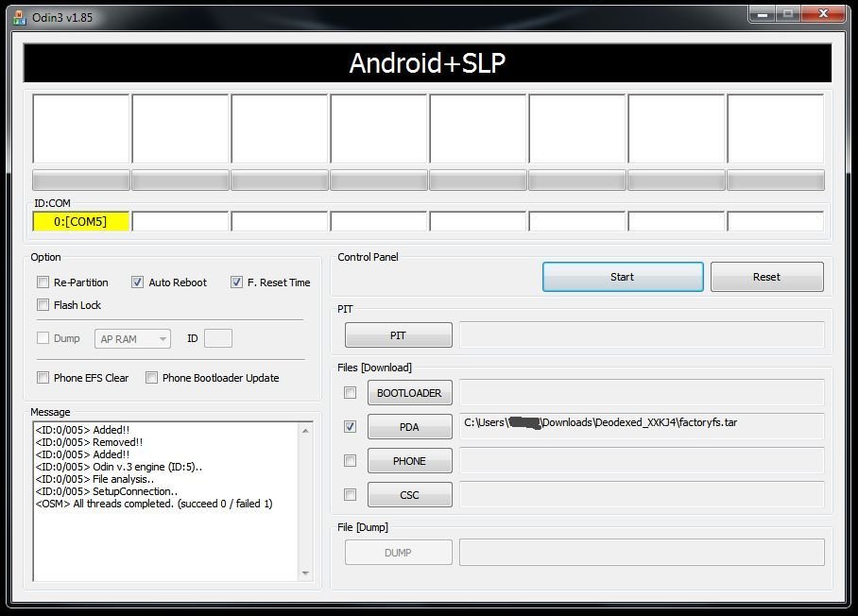The image size is (858, 616).
Task: Click the Dump ID input field
Action: pos(217,338)
